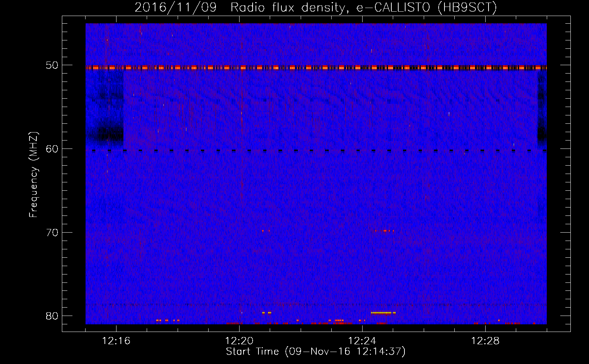Screen dimensions: 589x364
Task: Select the 70 frequency tick label
Action: [52, 233]
